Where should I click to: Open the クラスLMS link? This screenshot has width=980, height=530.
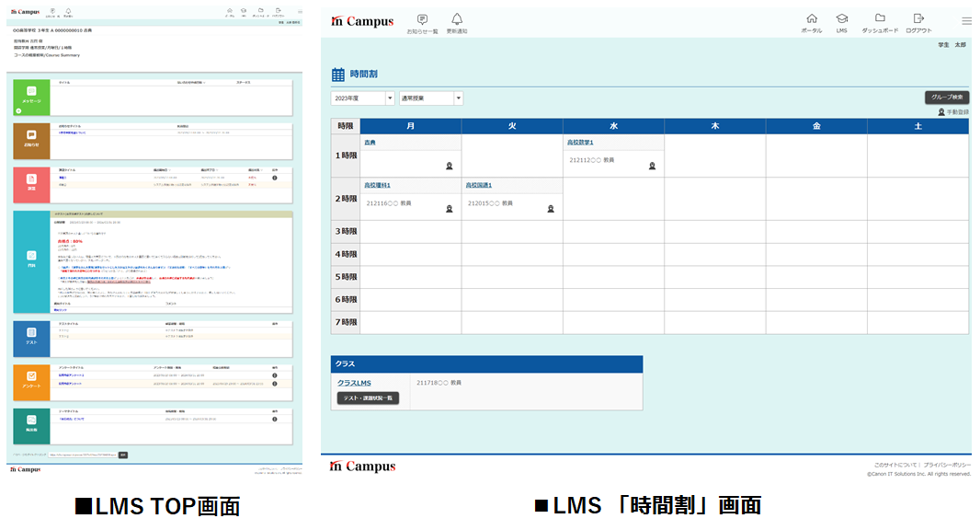pyautogui.click(x=352, y=382)
